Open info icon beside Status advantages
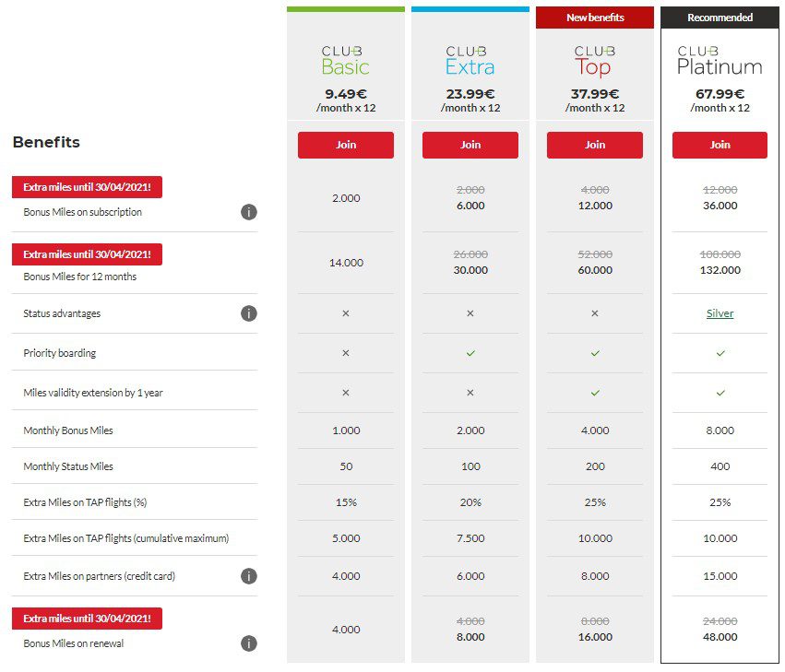 pos(249,313)
